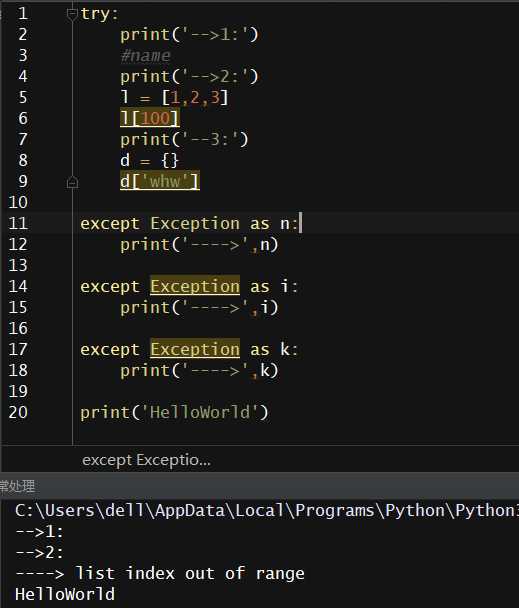Click the Python interpreter path in console
519x608 pixels.
coord(267,511)
